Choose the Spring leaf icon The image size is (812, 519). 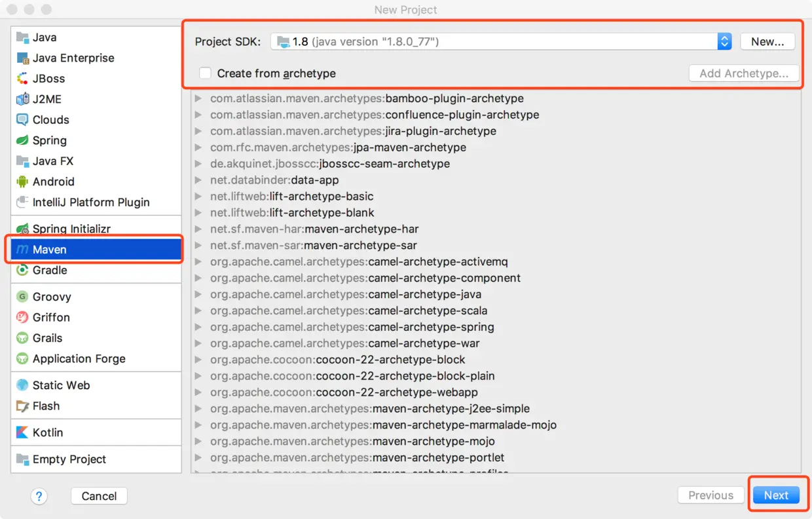coord(22,140)
